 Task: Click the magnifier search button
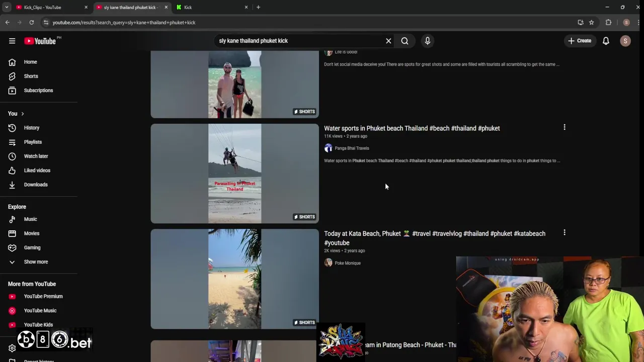pos(405,41)
